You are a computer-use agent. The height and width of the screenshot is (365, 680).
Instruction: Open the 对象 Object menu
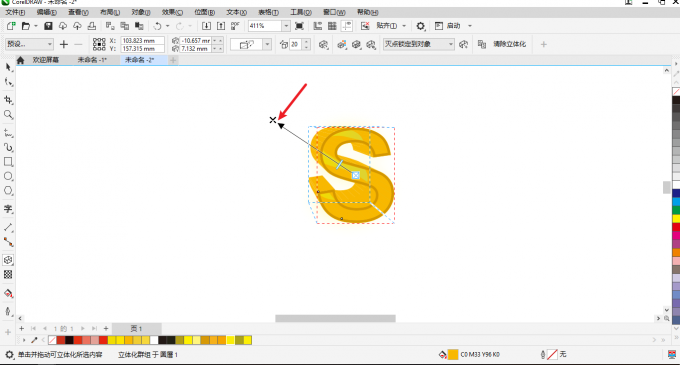pyautogui.click(x=141, y=12)
